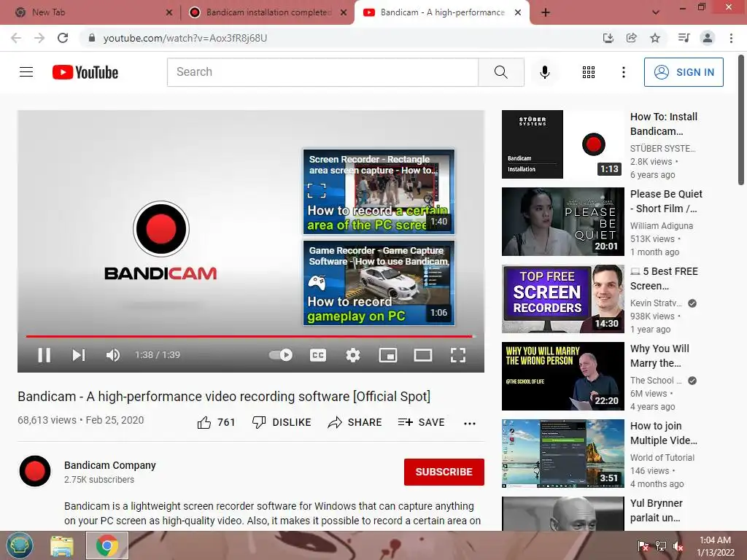Screen dimensions: 747x560
Task: Skip to next video in player
Action: click(x=79, y=355)
